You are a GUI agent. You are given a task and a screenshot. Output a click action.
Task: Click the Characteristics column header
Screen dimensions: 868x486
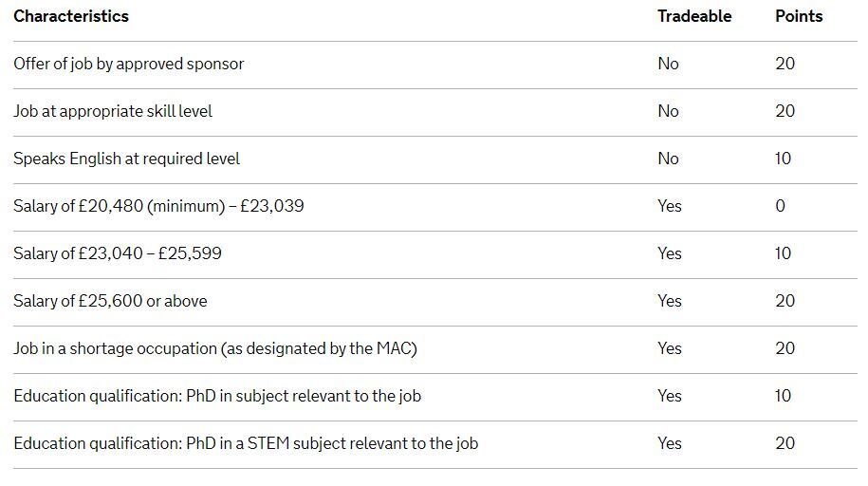tap(71, 16)
